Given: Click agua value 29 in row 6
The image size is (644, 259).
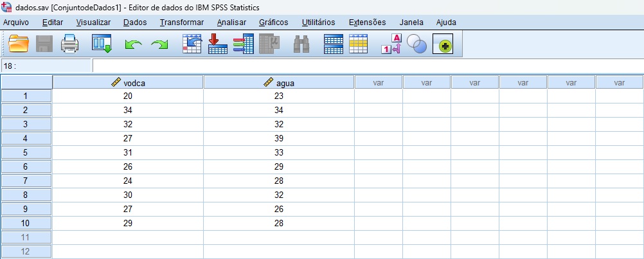Looking at the screenshot, I should click(279, 166).
